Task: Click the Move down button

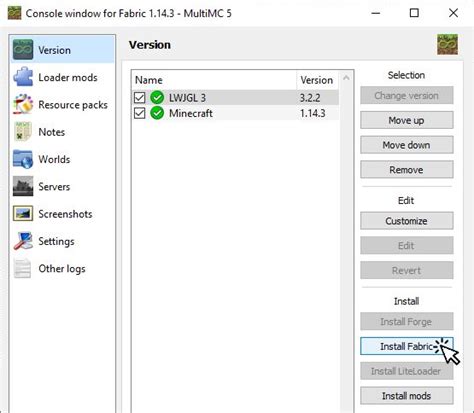Action: [407, 145]
